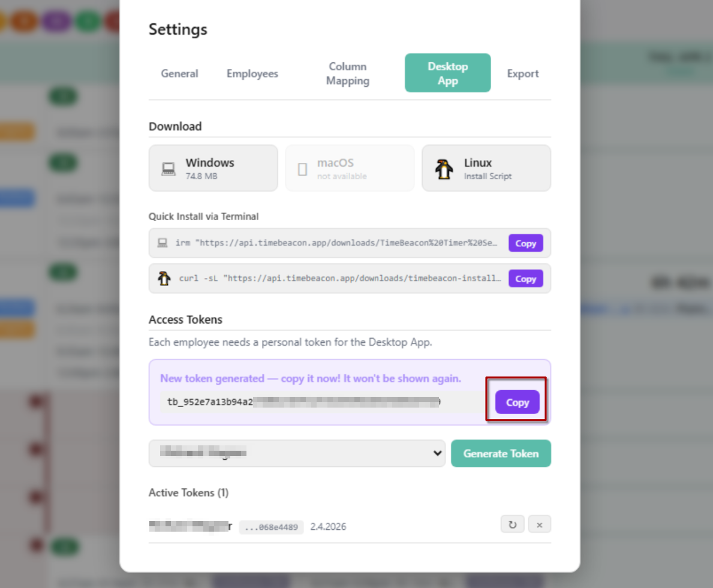Image resolution: width=713 pixels, height=588 pixels.
Task: Click the grayed-out macOS download icon
Action: 302,168
